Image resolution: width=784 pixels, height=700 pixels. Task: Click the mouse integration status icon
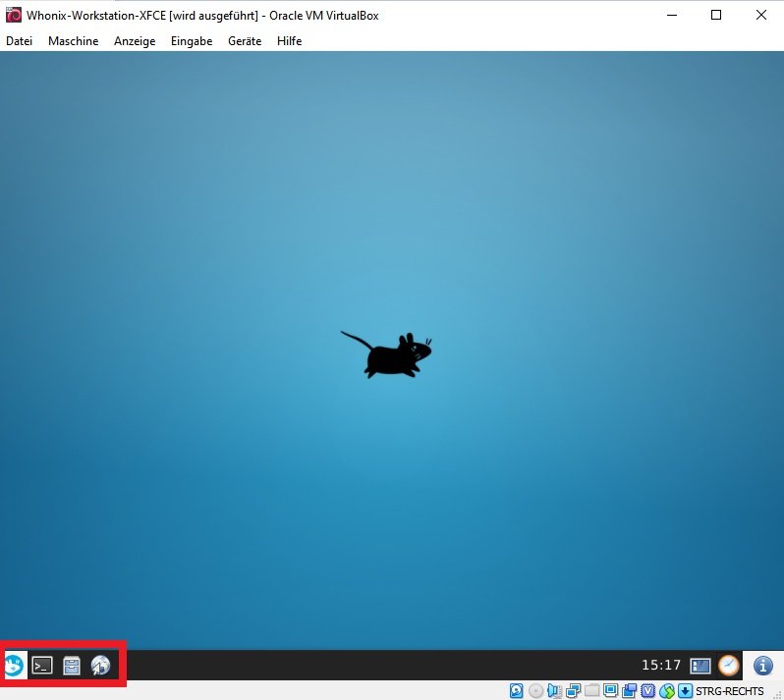click(667, 691)
